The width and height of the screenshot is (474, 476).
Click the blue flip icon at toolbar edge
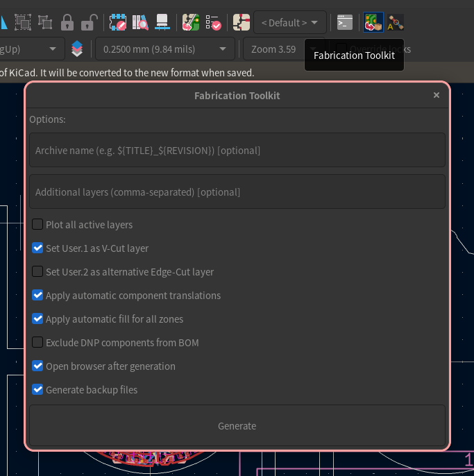pos(3,22)
